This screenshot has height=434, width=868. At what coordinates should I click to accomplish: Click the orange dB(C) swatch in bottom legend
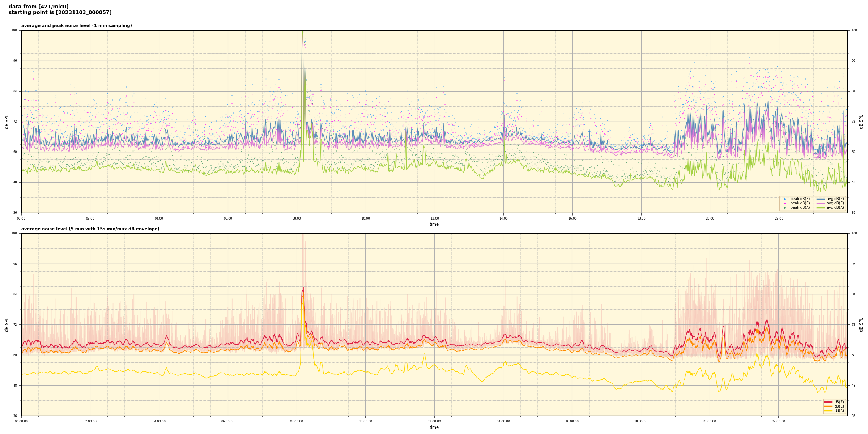[828, 406]
